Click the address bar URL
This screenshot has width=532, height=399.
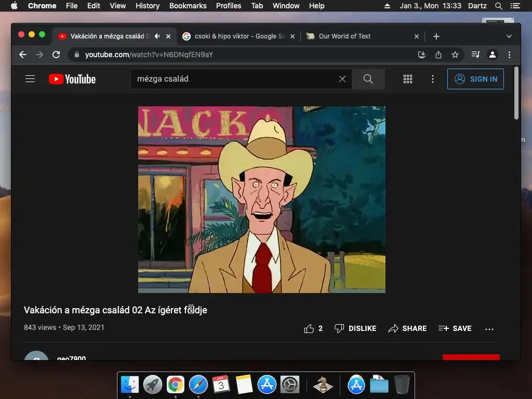pyautogui.click(x=149, y=55)
